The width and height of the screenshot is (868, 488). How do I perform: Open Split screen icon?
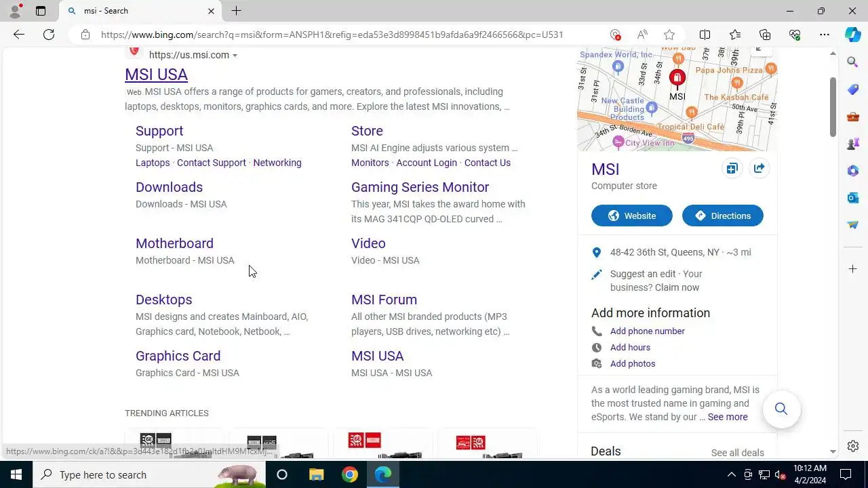click(705, 35)
